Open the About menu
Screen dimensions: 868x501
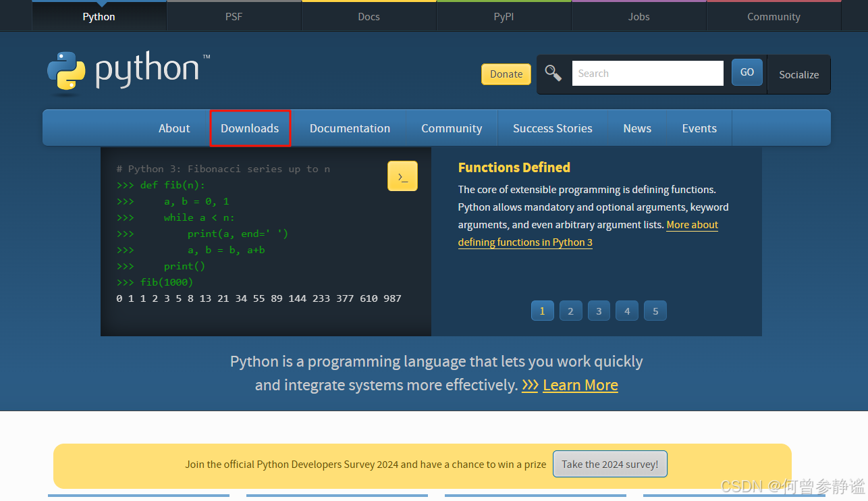point(174,128)
